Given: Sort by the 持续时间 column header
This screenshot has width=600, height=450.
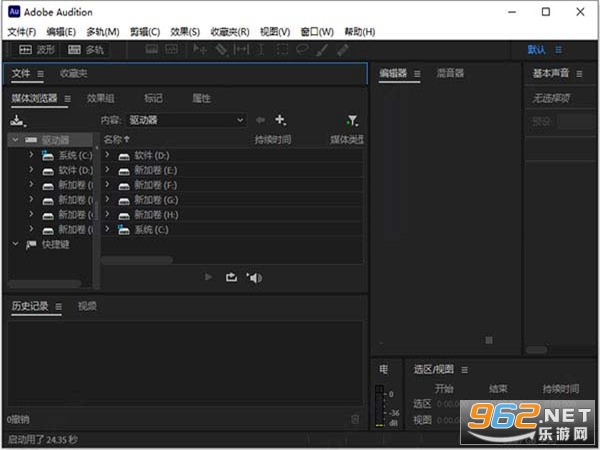Looking at the screenshot, I should point(273,140).
